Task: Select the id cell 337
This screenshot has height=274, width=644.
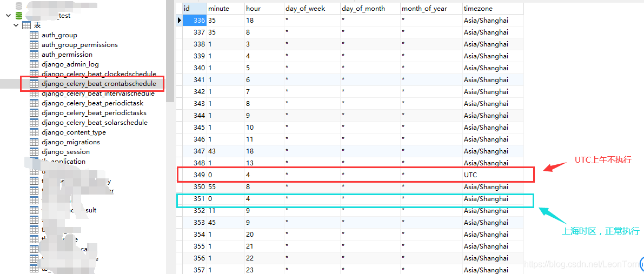Action: coord(194,32)
